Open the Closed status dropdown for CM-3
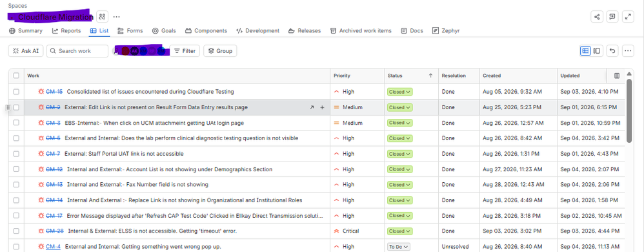 [x=399, y=123]
